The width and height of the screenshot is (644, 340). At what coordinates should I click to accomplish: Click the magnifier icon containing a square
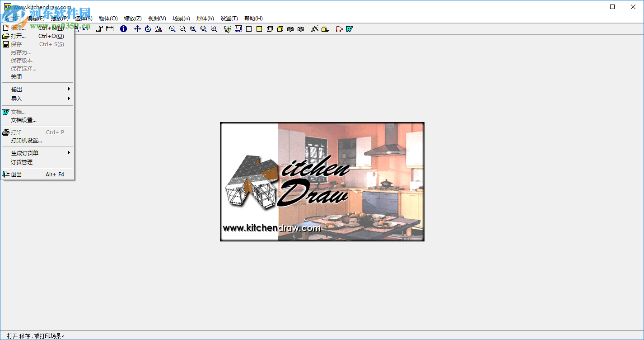click(x=193, y=29)
